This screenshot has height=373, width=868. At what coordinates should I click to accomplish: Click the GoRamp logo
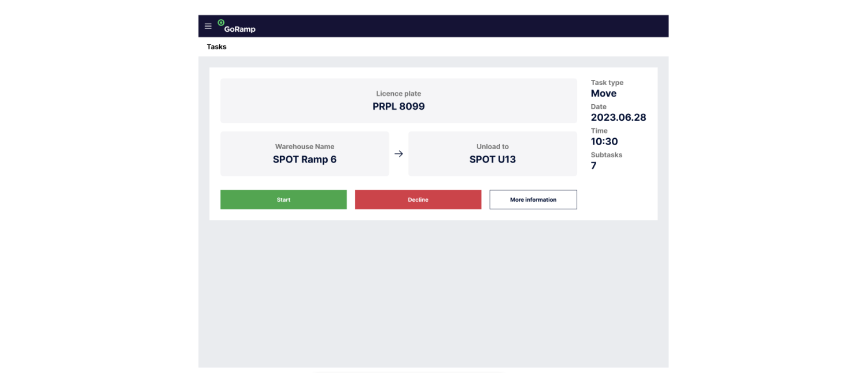pyautogui.click(x=237, y=27)
